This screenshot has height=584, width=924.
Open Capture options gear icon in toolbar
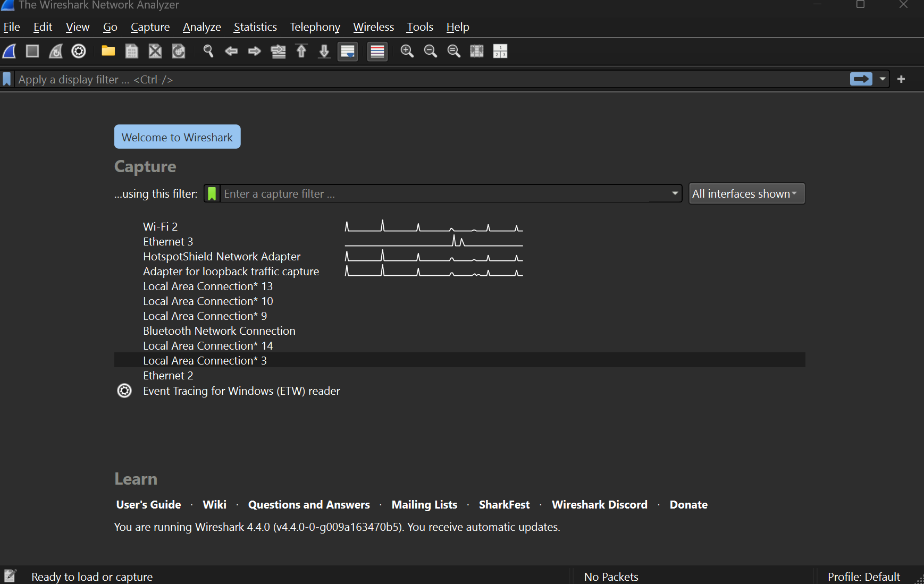pos(79,51)
